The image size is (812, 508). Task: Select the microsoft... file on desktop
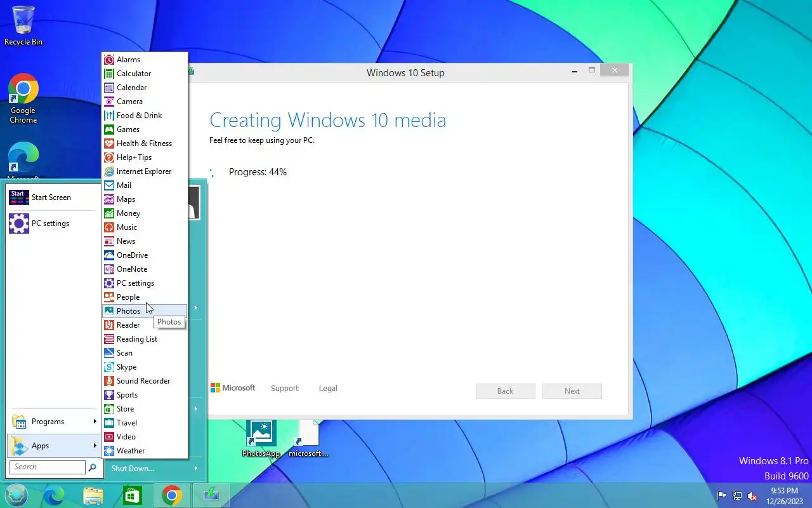308,438
